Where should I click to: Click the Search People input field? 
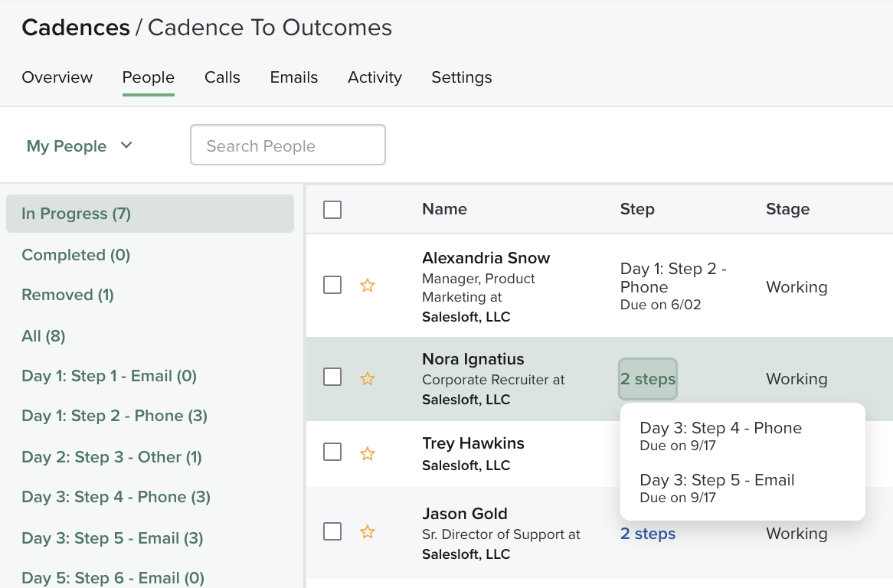click(287, 145)
